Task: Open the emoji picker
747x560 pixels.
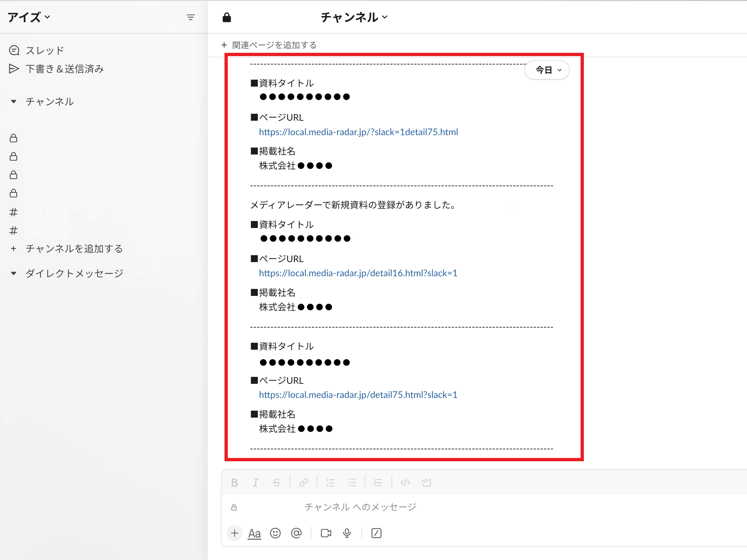Action: pos(275,533)
